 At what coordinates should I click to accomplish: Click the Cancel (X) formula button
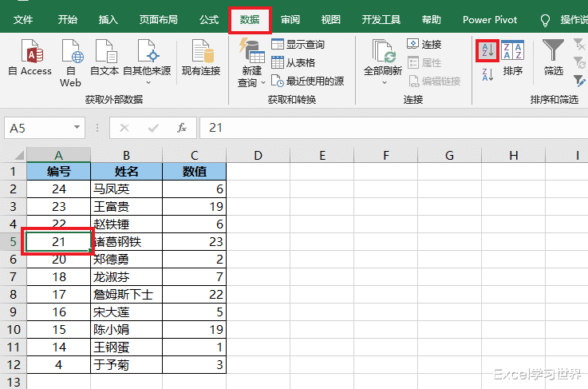pos(124,128)
